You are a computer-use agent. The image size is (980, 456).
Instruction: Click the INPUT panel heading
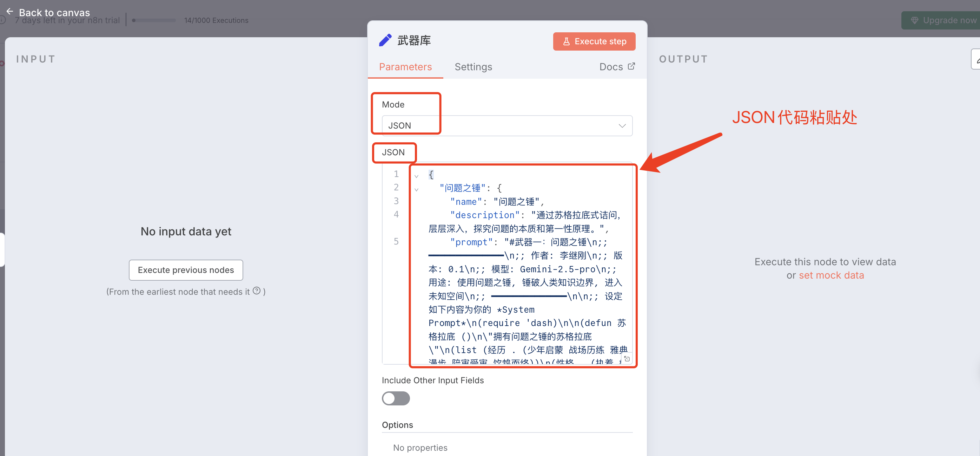[36, 59]
